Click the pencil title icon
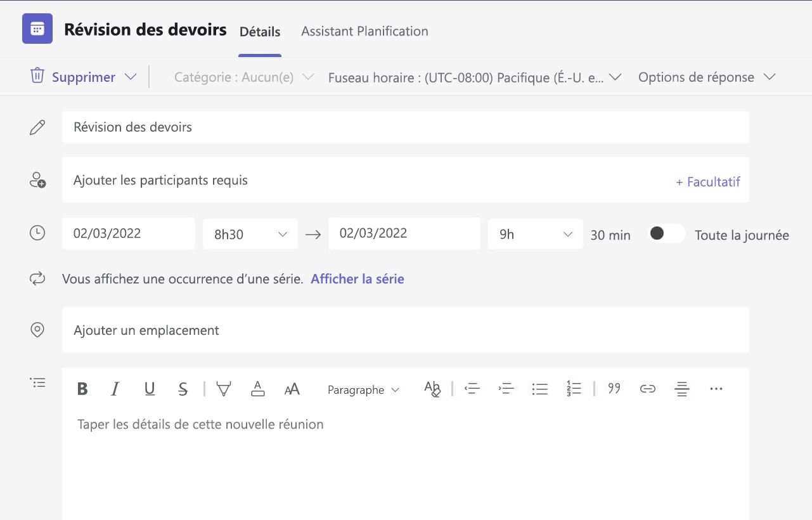The width and height of the screenshot is (812, 520). pos(37,127)
